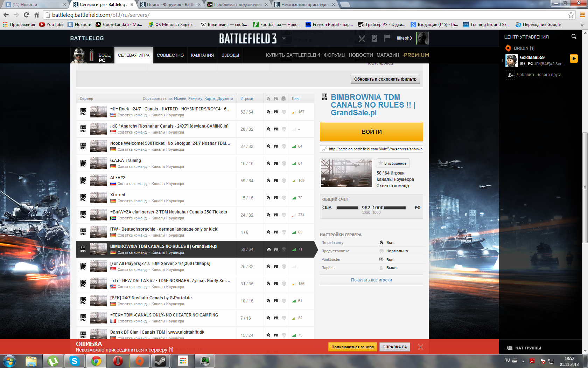This screenshot has height=368, width=588.
Task: Open Skype from the Windows taskbar
Action: pos(75,361)
